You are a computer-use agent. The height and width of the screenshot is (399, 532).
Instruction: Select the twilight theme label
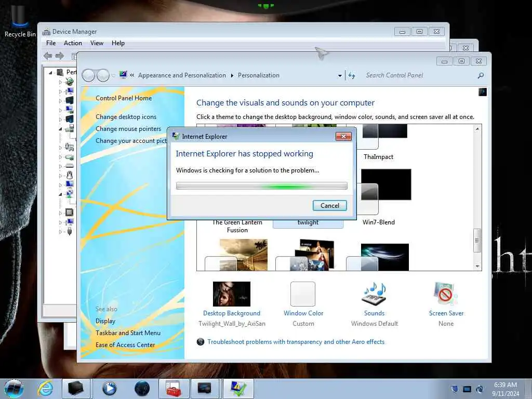point(308,222)
